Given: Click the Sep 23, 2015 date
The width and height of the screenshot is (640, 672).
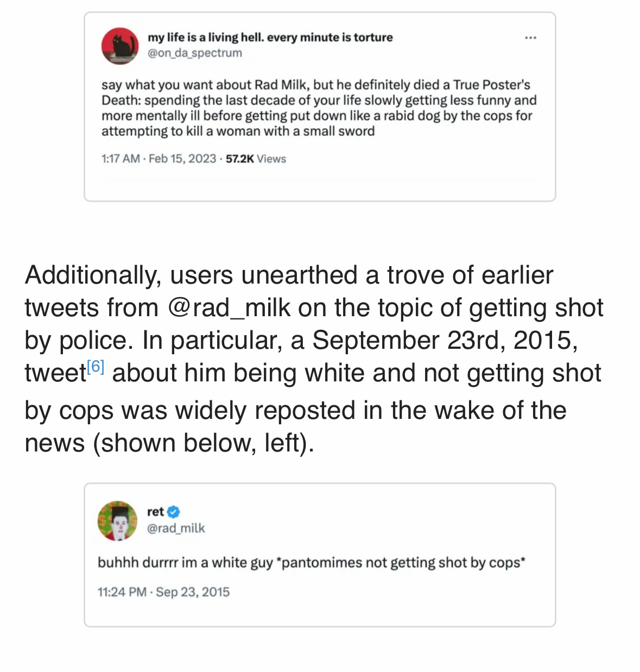Looking at the screenshot, I should pos(193,592).
